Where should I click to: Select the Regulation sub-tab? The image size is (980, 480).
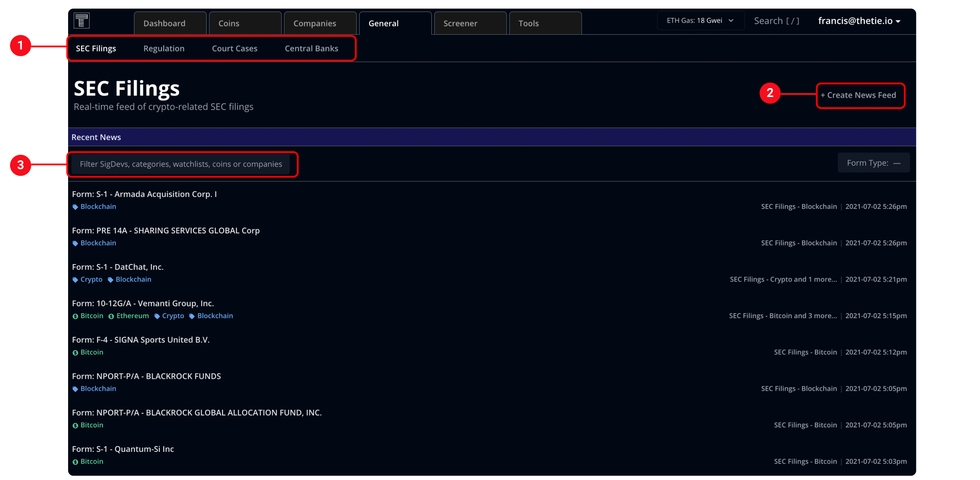164,49
